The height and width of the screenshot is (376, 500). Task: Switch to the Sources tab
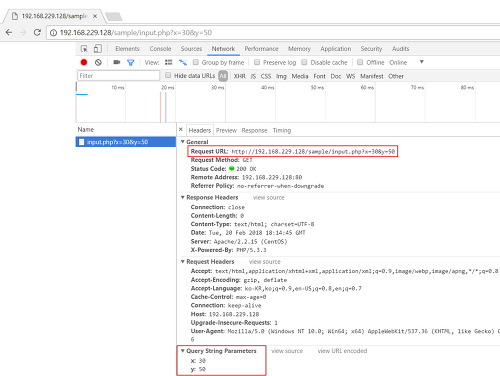point(191,49)
